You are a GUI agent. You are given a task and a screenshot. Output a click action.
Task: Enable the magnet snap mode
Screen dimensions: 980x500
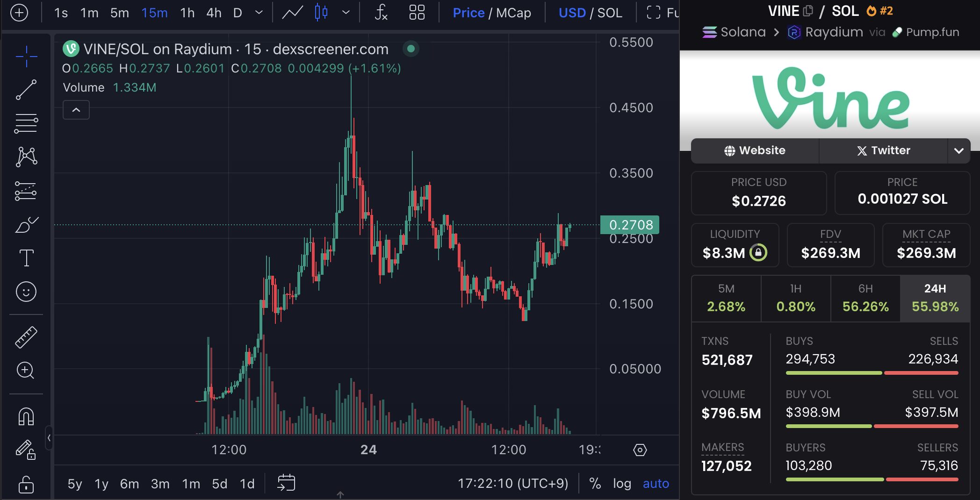26,416
